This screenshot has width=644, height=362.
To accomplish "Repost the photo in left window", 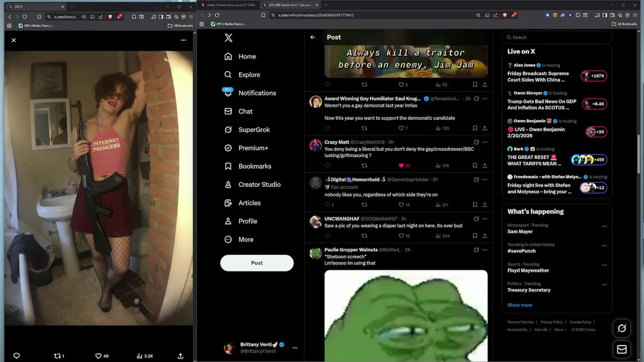I will tap(59, 355).
